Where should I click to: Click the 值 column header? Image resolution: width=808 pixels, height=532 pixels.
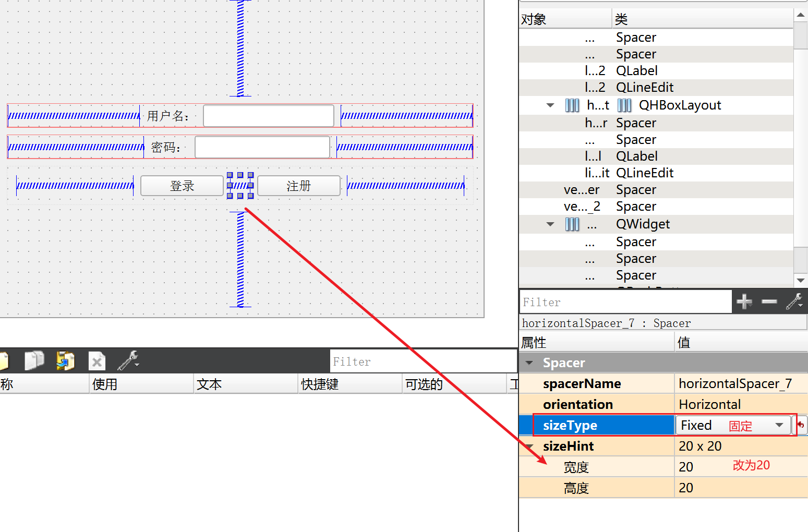point(741,343)
